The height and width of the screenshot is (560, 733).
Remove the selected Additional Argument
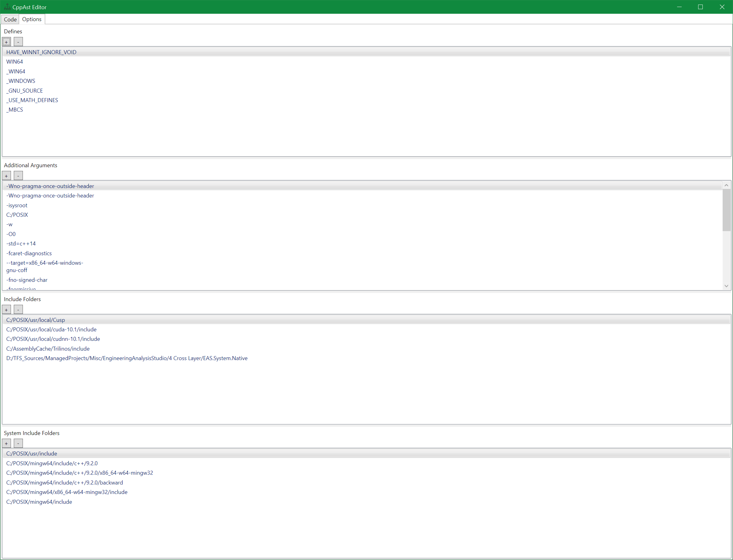(x=18, y=176)
